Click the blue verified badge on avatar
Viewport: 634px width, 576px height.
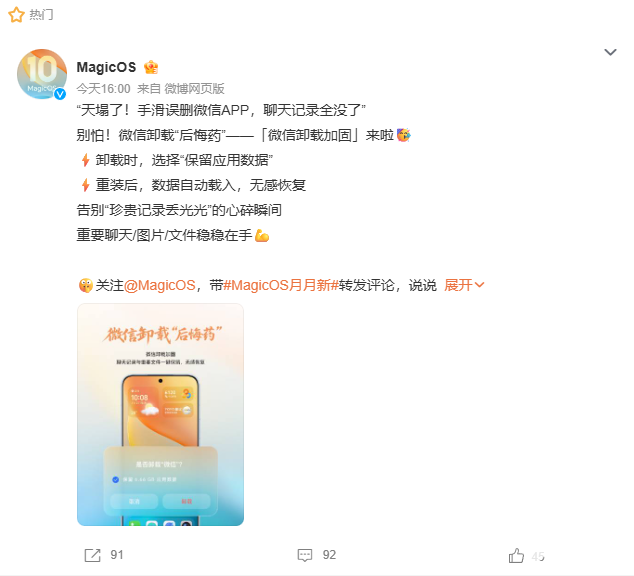tap(60, 94)
